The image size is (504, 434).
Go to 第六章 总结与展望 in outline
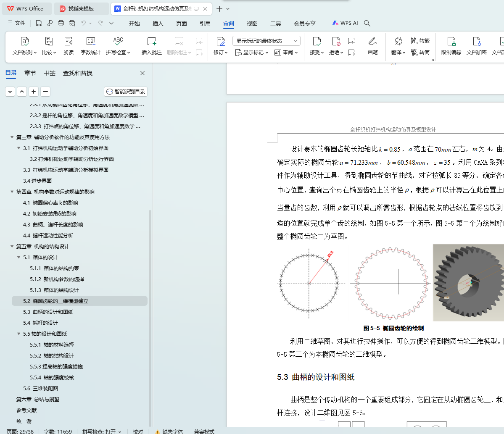[x=38, y=399]
